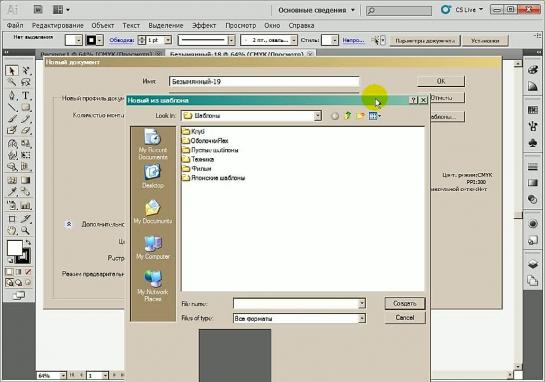Screen dimensions: 545x382
Task: Select the Direct Selection tool
Action: pos(25,71)
